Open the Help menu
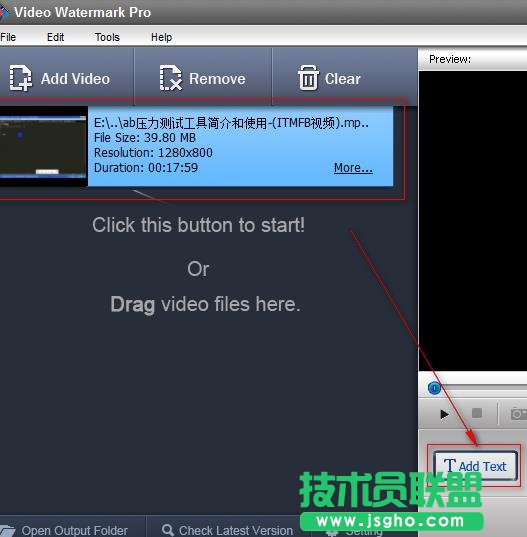The height and width of the screenshot is (537, 527). tap(161, 37)
